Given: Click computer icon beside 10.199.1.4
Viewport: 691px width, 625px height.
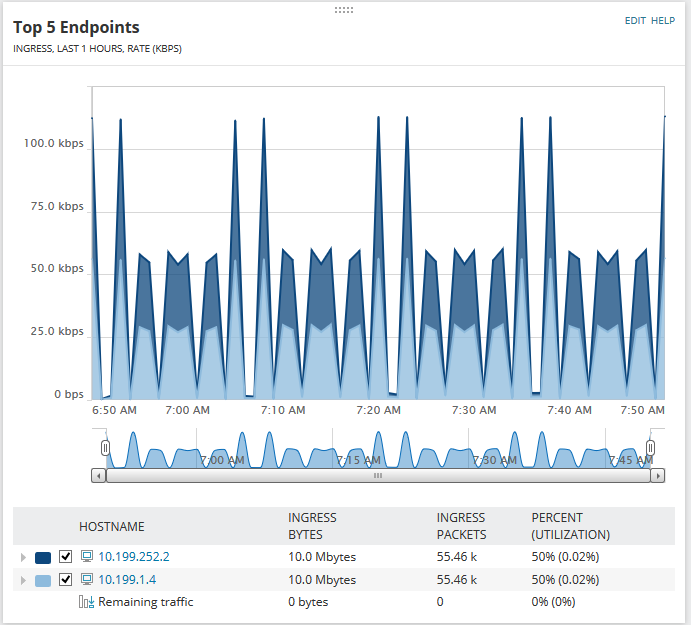Looking at the screenshot, I should tap(87, 580).
